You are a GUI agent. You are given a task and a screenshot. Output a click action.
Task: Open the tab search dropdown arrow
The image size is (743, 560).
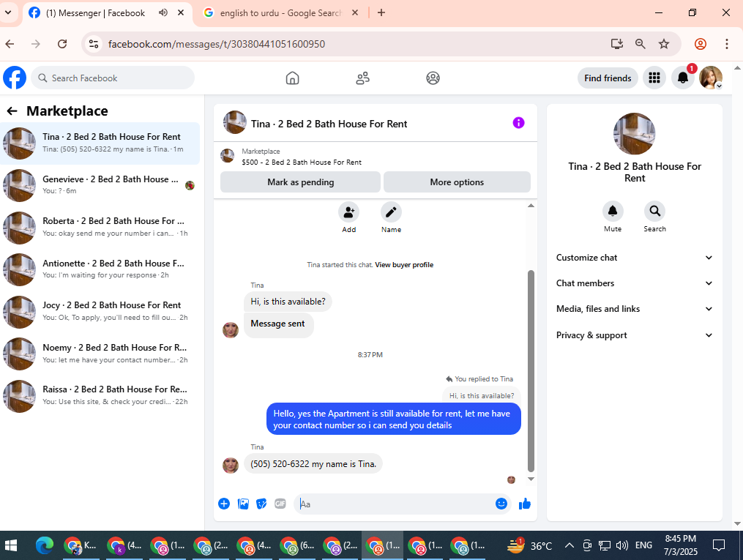coord(8,12)
